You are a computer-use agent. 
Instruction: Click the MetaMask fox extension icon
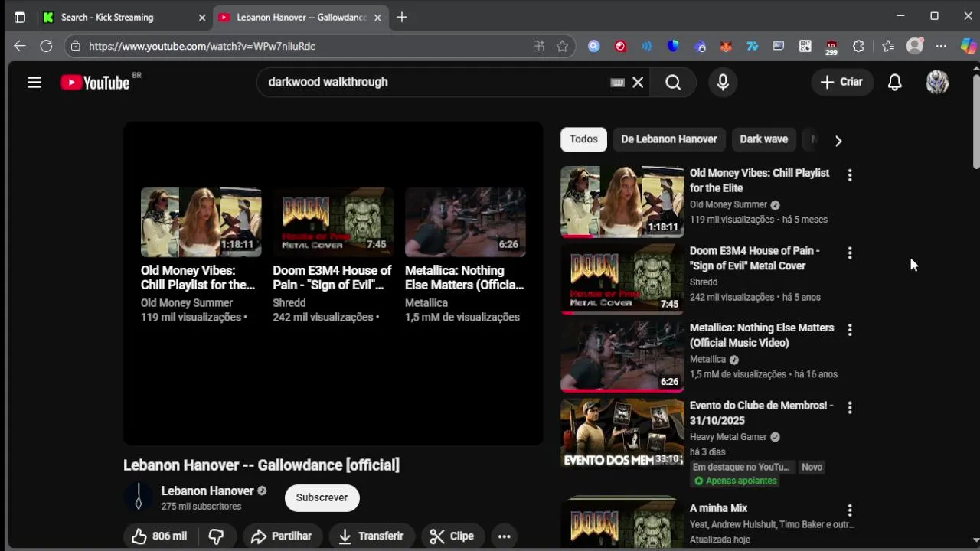pos(726,46)
